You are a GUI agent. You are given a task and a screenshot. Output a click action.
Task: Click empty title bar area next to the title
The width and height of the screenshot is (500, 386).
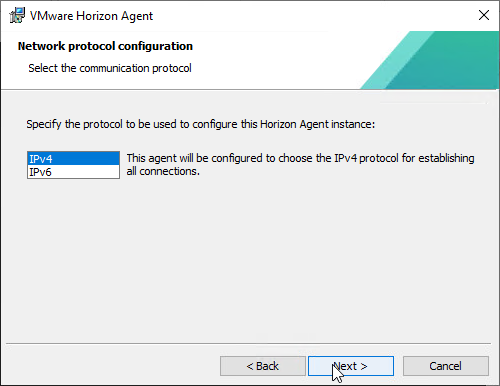click(x=300, y=15)
